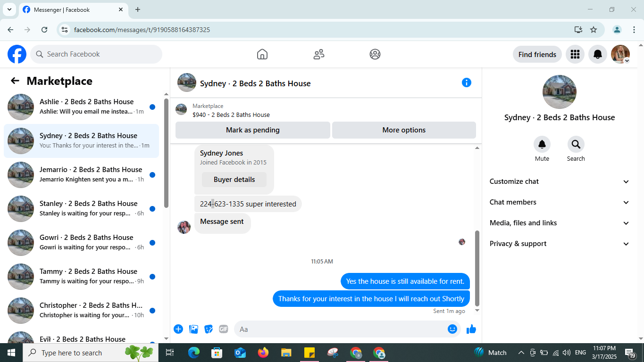
Task: Open Chrome tab search dropdown
Action: (9, 9)
